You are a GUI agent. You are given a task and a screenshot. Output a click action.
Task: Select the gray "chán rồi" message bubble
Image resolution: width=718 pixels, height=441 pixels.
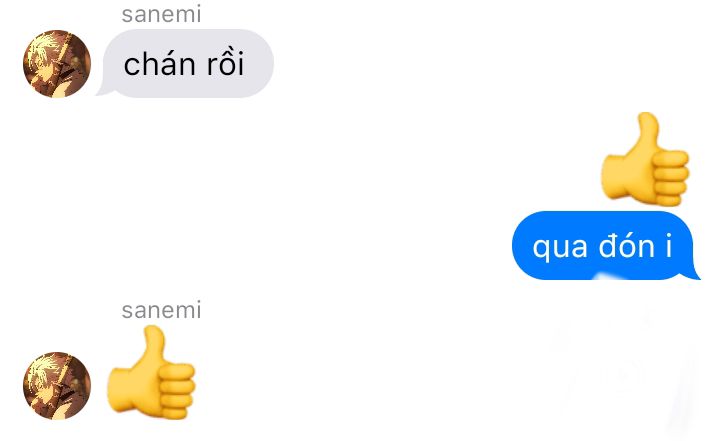(185, 63)
